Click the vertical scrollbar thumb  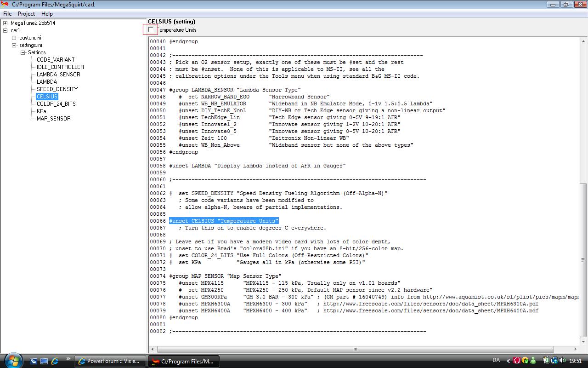(584, 260)
